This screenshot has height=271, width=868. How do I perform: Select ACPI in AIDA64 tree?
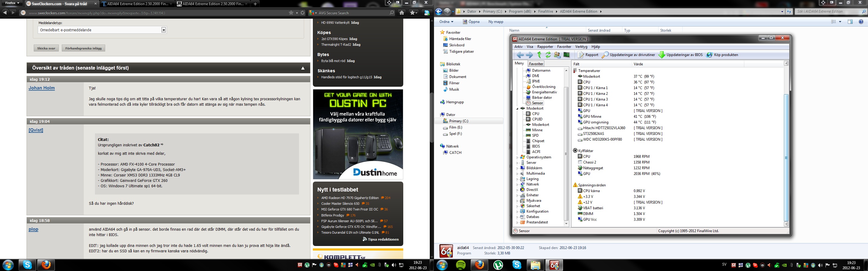click(x=533, y=151)
